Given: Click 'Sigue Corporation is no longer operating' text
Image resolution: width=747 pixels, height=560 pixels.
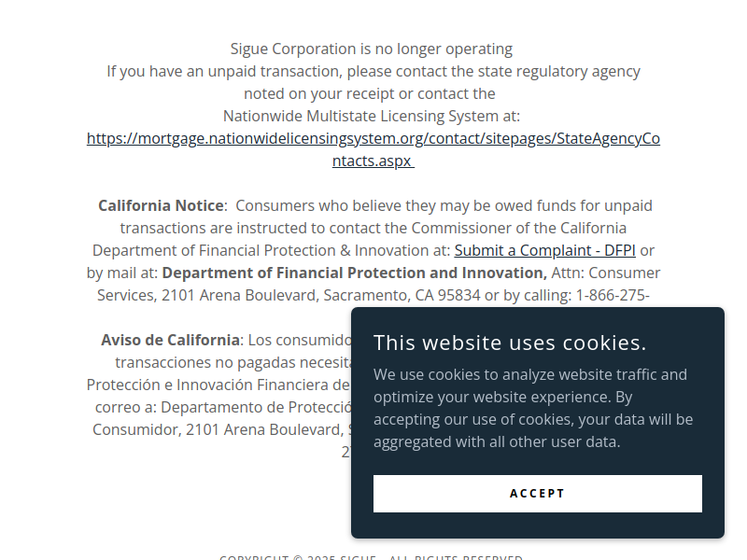Looking at the screenshot, I should (x=371, y=49).
